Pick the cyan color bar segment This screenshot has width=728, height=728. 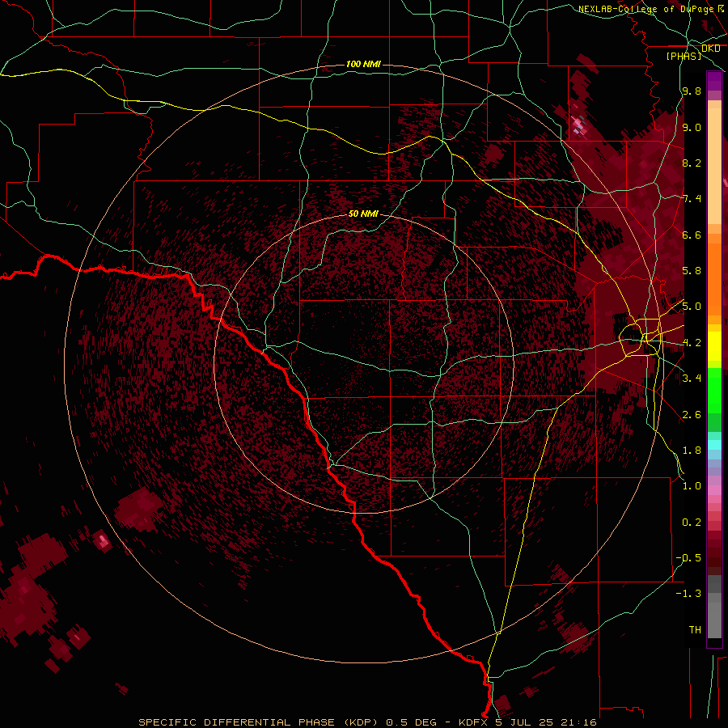tap(714, 445)
